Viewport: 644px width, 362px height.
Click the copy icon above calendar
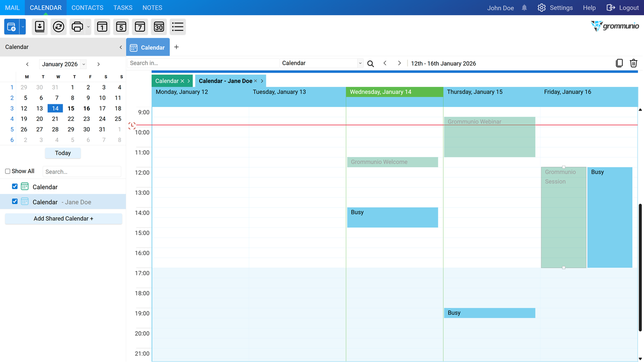[619, 63]
